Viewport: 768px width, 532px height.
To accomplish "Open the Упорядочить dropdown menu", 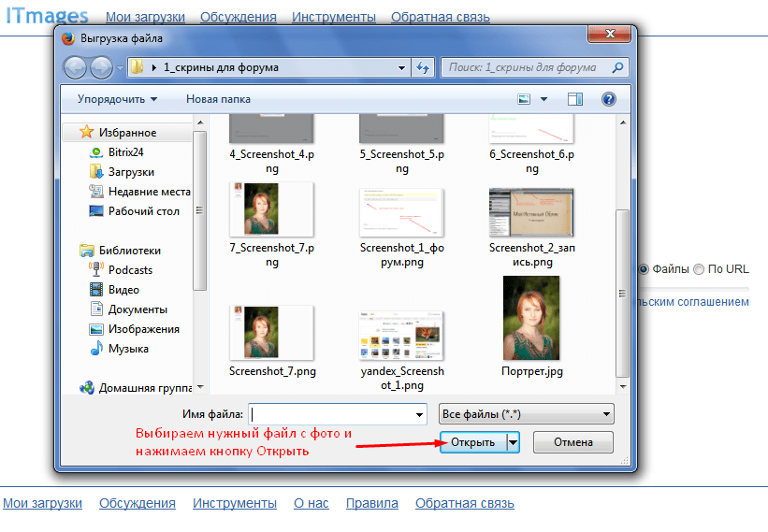I will 117,99.
